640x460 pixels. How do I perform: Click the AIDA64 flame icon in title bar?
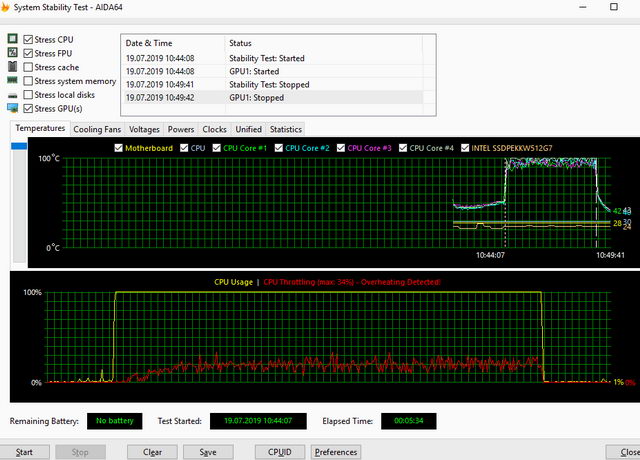tap(5, 7)
